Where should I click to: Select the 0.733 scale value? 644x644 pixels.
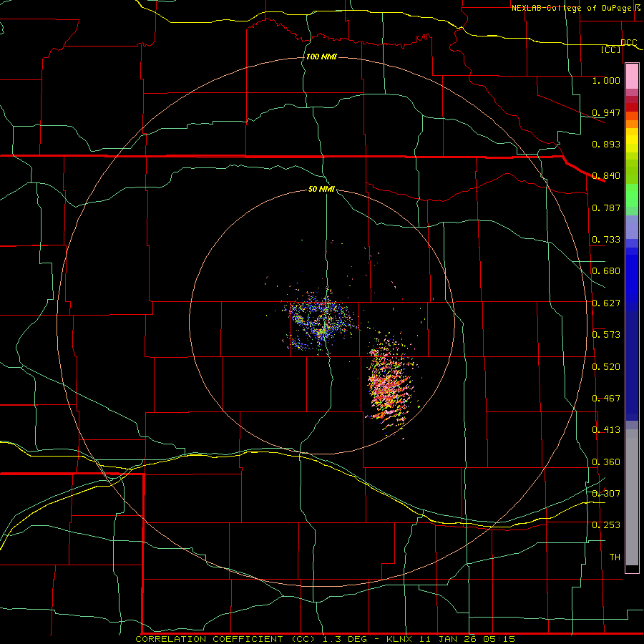[606, 240]
